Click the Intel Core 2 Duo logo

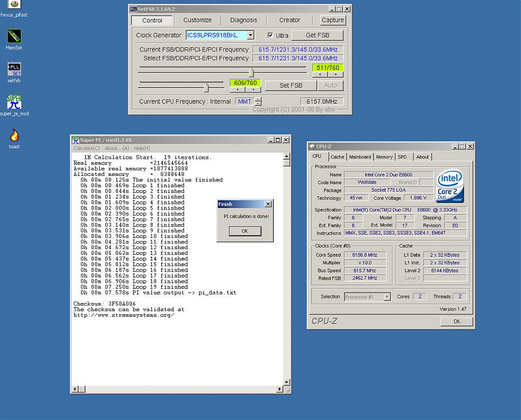(x=450, y=186)
